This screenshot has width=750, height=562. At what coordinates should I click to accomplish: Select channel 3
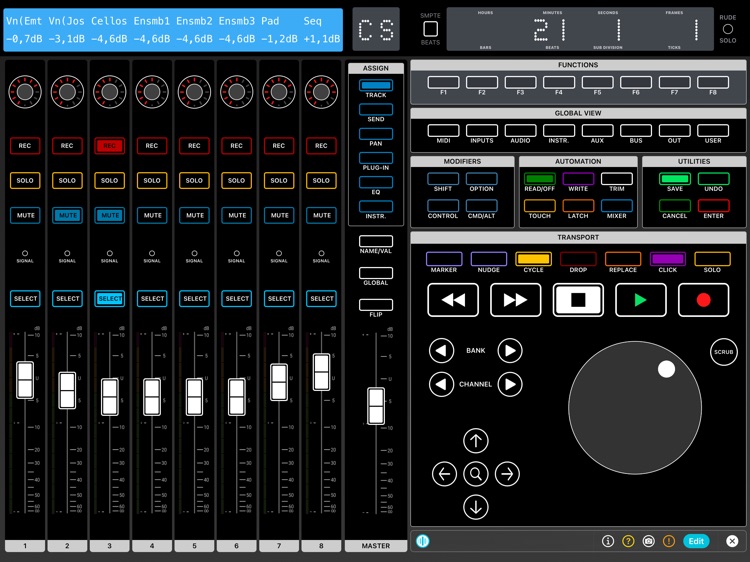tap(110, 298)
